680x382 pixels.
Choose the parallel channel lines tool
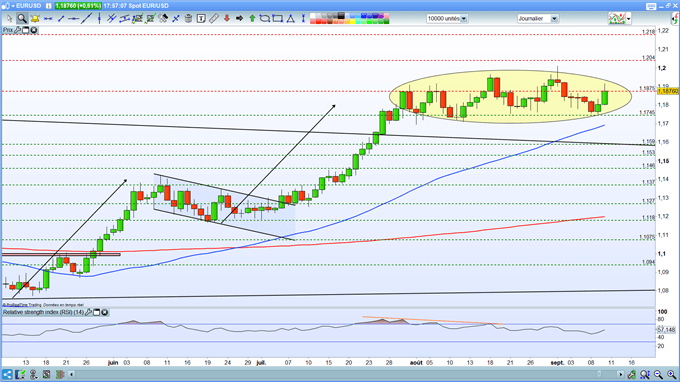click(112, 19)
